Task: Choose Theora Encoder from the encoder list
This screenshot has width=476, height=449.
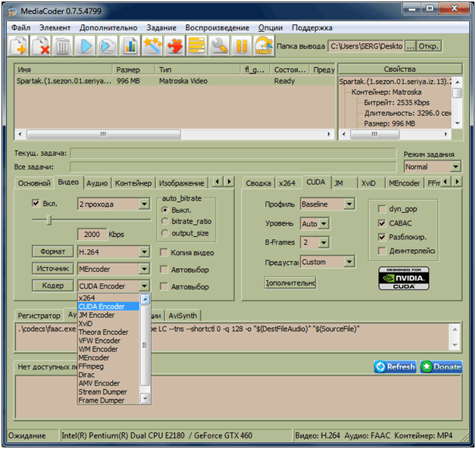Action: (x=103, y=332)
